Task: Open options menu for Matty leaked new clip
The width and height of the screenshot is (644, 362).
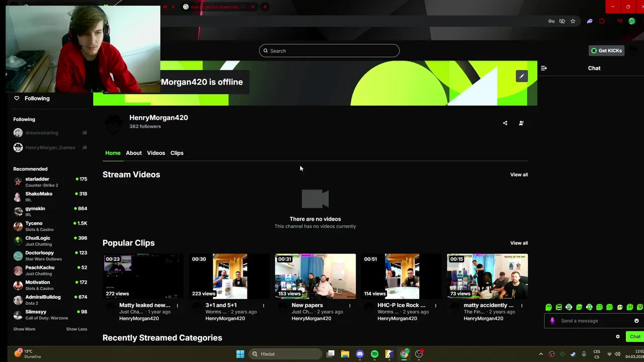Action: pos(177,306)
